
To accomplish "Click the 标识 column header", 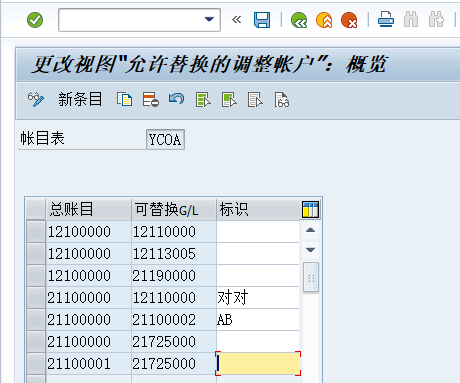I will pyautogui.click(x=258, y=210).
